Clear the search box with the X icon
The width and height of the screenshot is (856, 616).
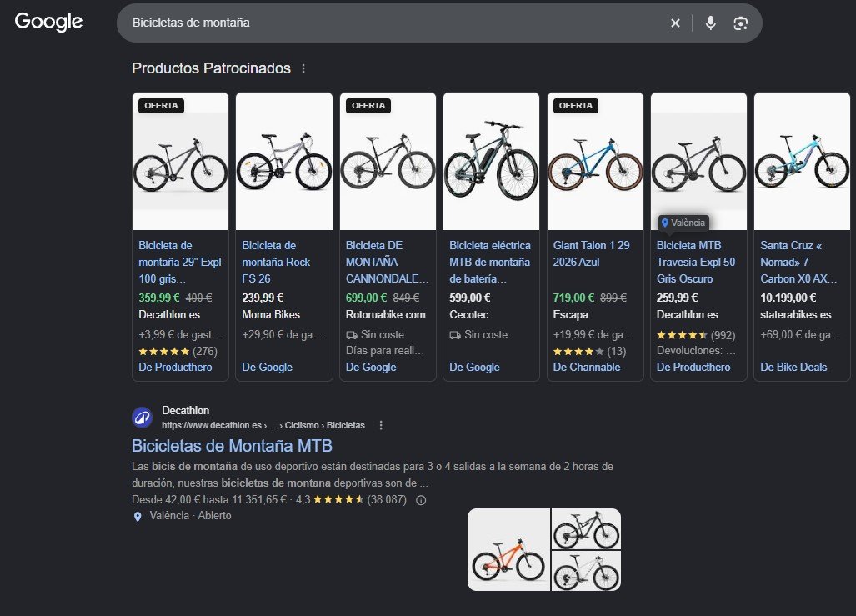click(x=675, y=23)
